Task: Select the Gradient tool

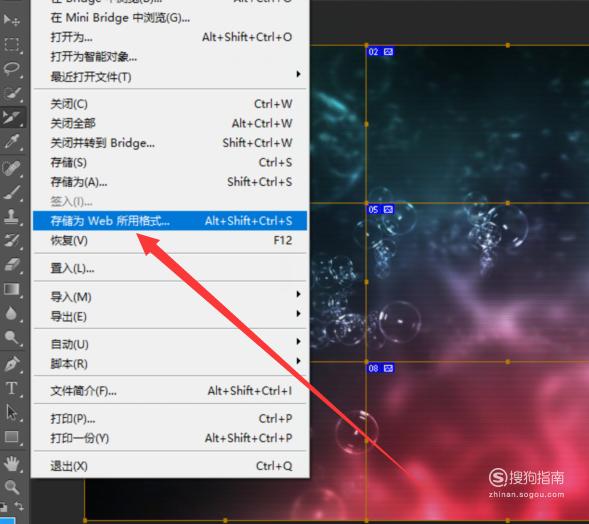Action: coord(11,289)
